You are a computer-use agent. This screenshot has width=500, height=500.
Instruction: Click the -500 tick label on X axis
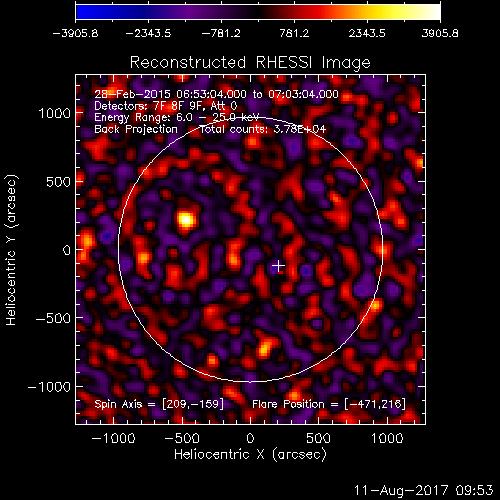(182, 438)
